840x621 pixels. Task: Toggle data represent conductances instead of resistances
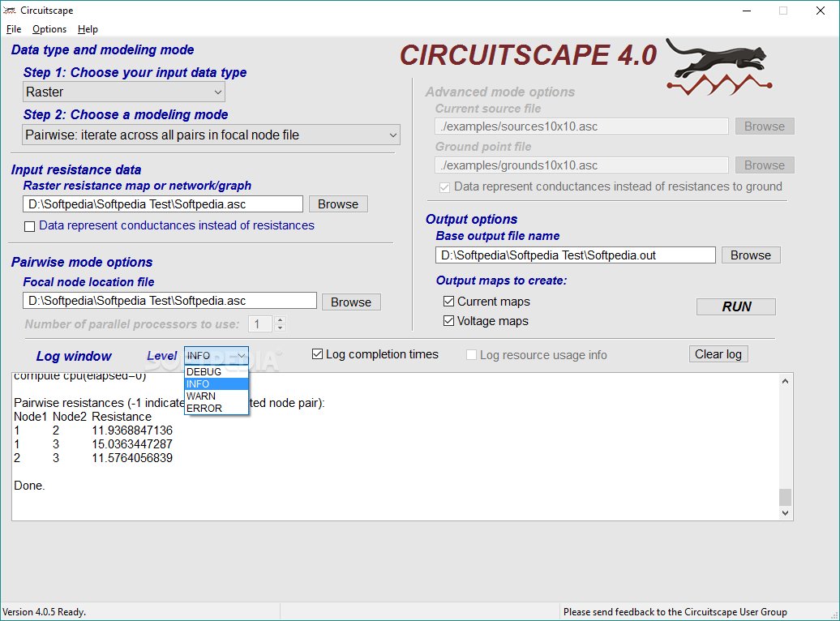[x=29, y=226]
